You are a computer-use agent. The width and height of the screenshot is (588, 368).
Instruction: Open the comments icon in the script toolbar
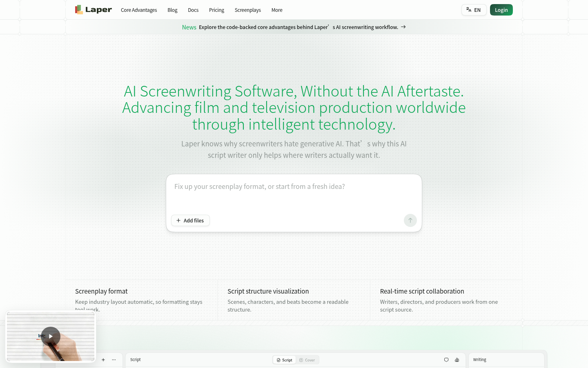point(446,360)
